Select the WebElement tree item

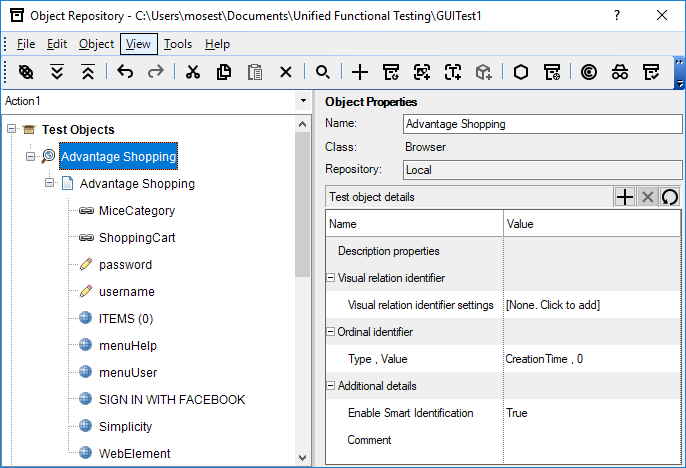coord(134,454)
